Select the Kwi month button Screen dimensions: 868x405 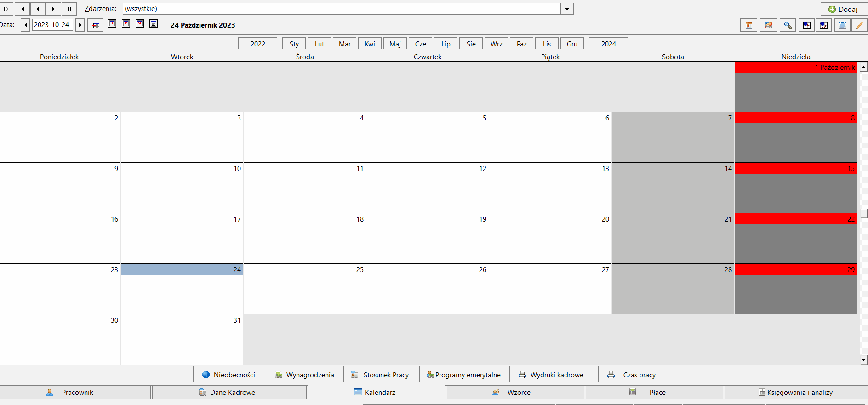370,44
